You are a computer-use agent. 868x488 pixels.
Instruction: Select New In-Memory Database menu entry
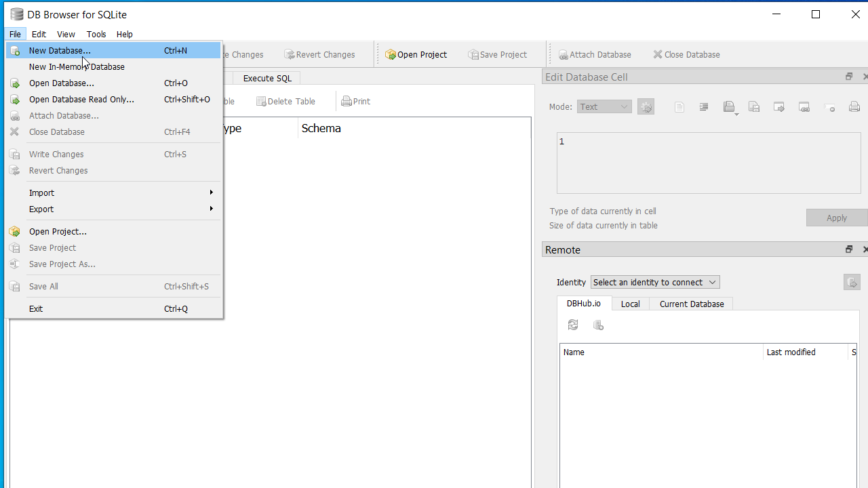(113, 66)
